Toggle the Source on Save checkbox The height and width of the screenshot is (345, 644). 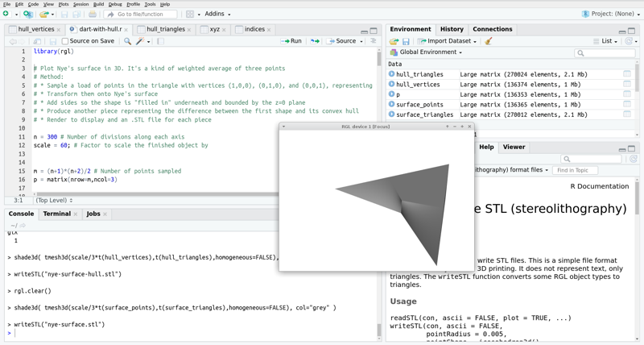coord(65,41)
